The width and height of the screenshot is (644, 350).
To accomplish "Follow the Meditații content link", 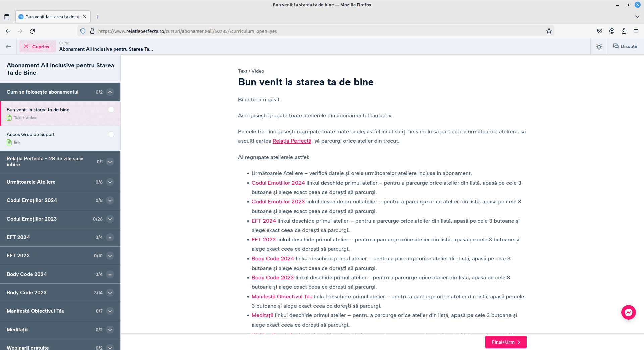I will (x=262, y=315).
